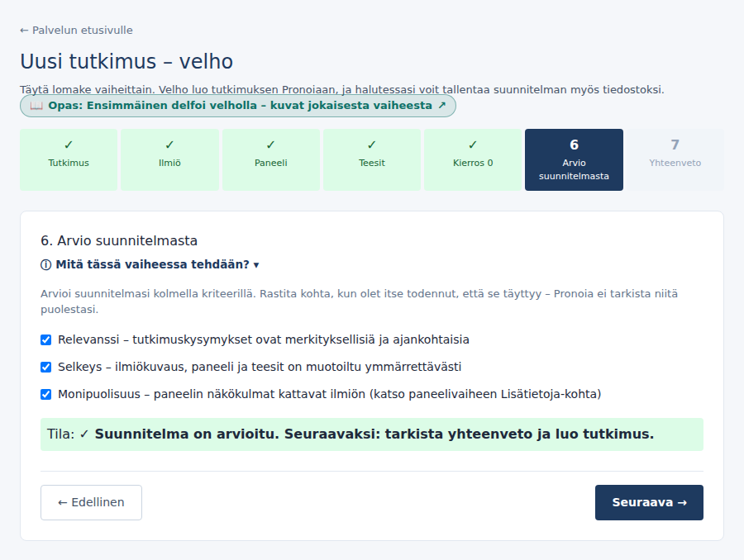Continue with the Seuraava button
This screenshot has width=744, height=560.
click(x=649, y=503)
